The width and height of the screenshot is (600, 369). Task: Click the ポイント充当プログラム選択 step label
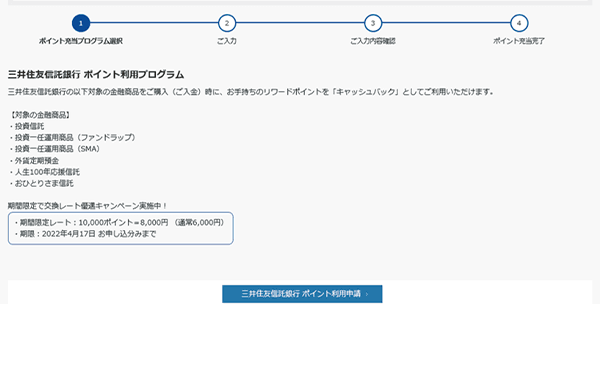tap(81, 41)
